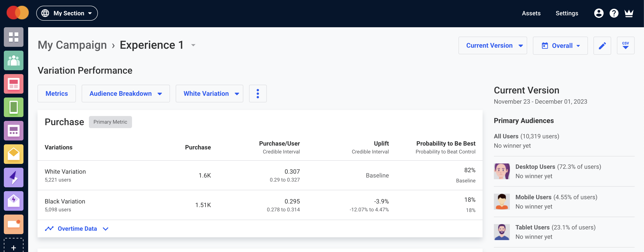
Task: Click the Overtime Data line chart icon
Action: [x=49, y=229]
